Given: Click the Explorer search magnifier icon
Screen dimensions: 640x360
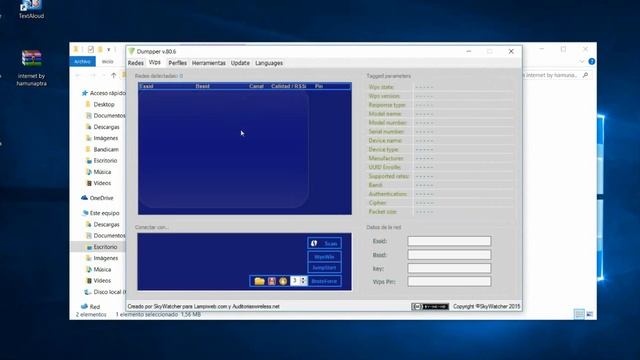Looking at the screenshot, I should [585, 75].
